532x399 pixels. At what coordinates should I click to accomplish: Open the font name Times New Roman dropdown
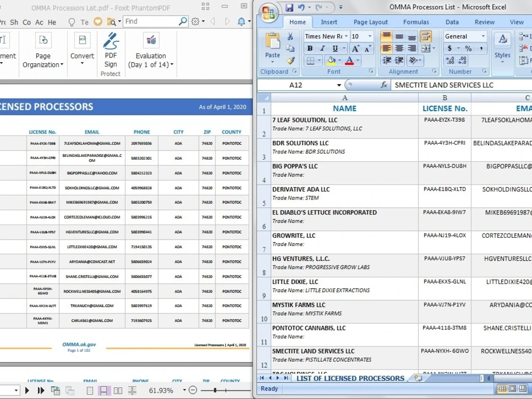point(346,36)
